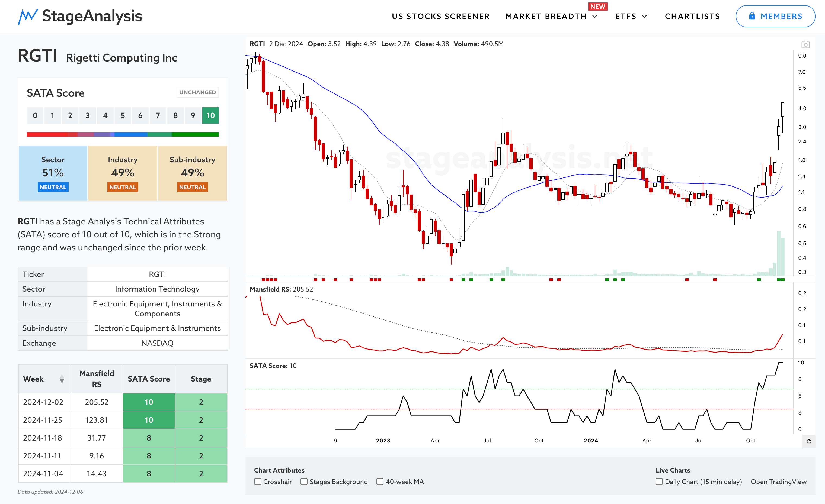The height and width of the screenshot is (504, 825).
Task: Click the StageAnalysis site title
Action: click(92, 16)
